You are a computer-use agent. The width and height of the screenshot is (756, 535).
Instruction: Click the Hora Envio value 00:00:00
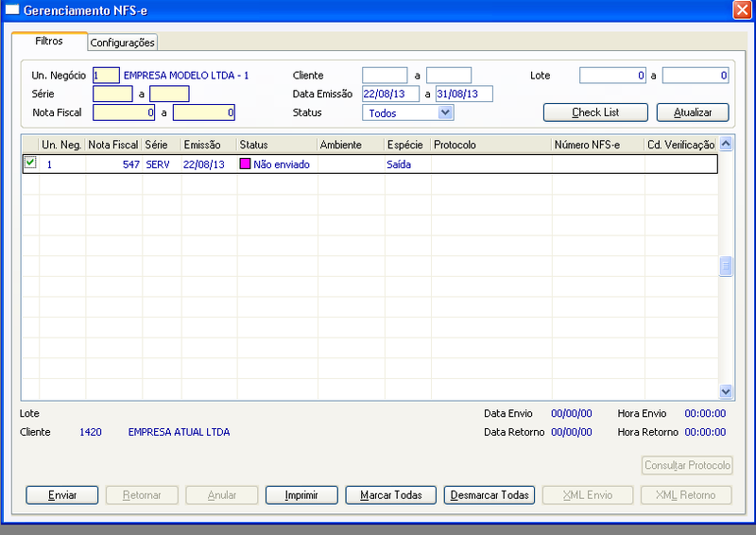pos(705,413)
